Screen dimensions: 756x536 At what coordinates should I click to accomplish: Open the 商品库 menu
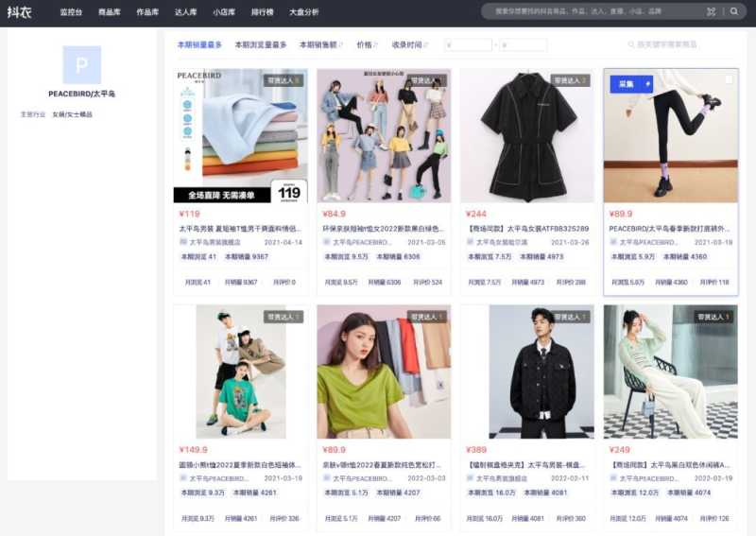(x=109, y=11)
